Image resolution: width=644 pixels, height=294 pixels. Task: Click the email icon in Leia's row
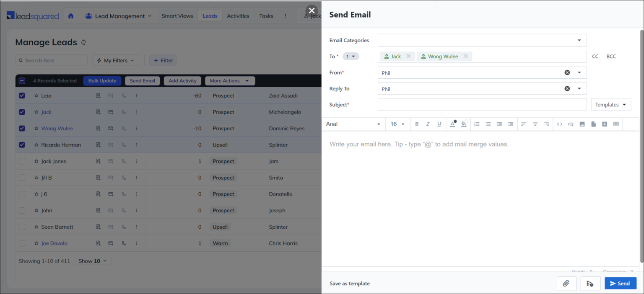[x=111, y=95]
